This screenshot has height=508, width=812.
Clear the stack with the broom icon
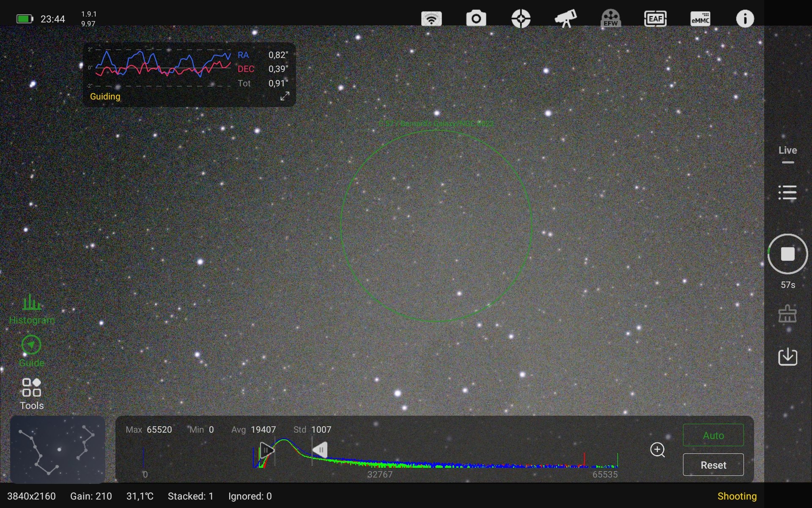pyautogui.click(x=787, y=314)
